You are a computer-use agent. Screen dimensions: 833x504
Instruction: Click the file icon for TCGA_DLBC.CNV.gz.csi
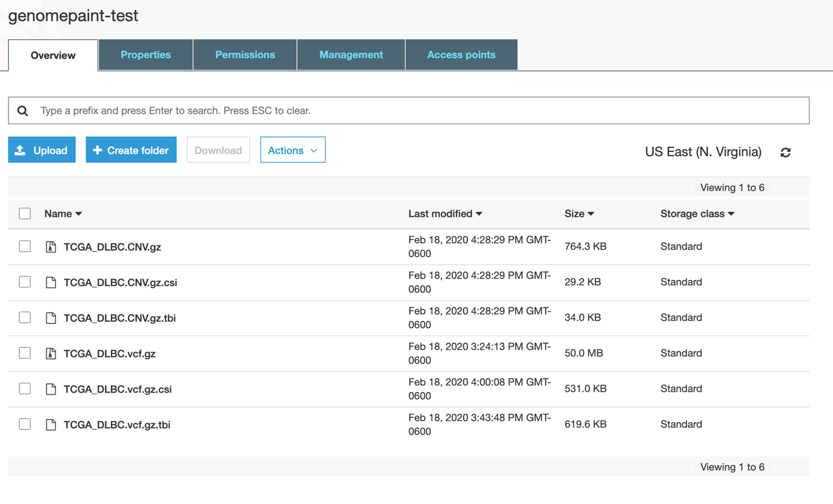pos(51,282)
